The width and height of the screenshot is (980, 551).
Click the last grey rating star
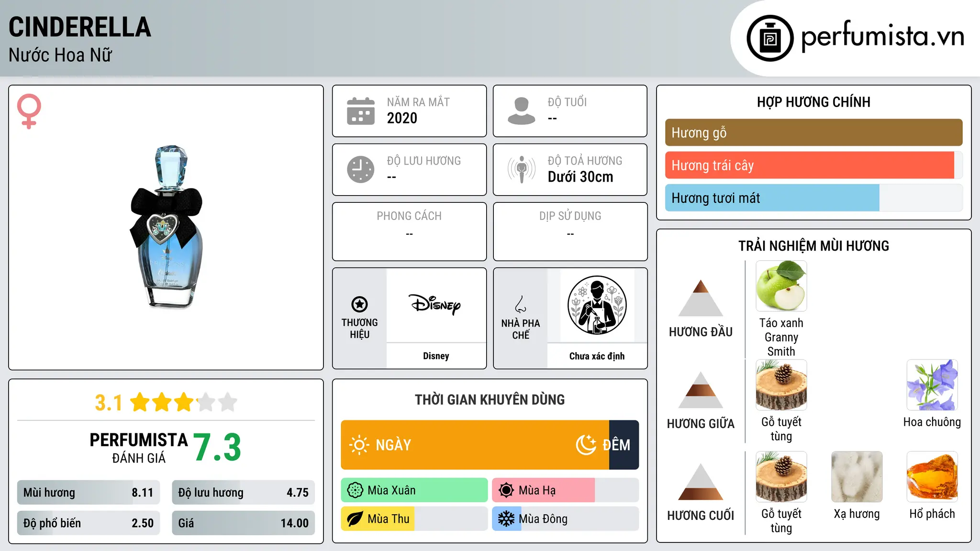[228, 402]
